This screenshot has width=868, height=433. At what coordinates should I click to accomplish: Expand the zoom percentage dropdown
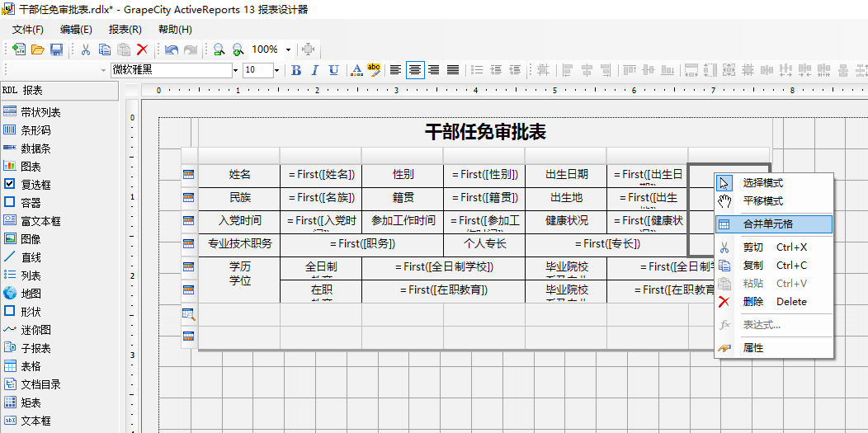(288, 49)
